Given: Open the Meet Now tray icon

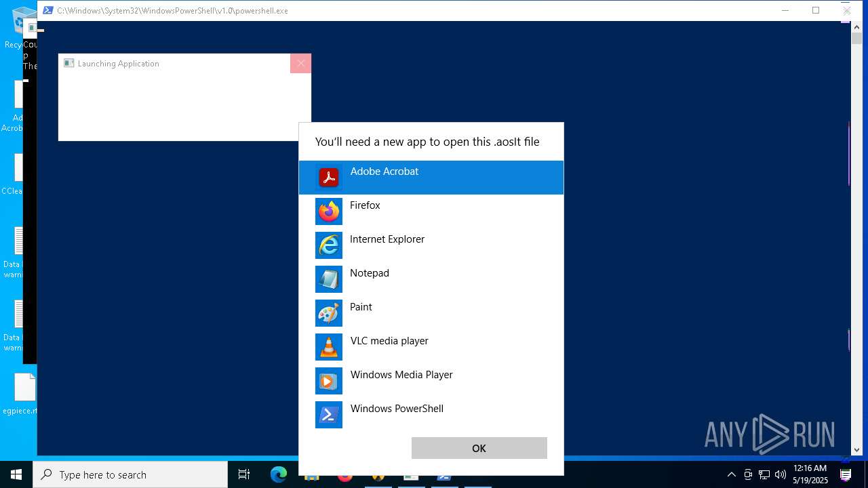Looking at the screenshot, I should coord(748,474).
